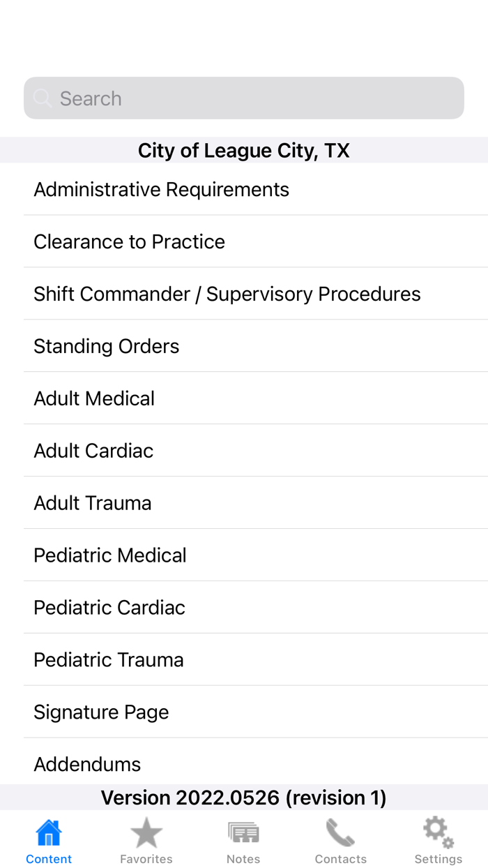View Standing Orders
The image size is (488, 868).
point(106,347)
